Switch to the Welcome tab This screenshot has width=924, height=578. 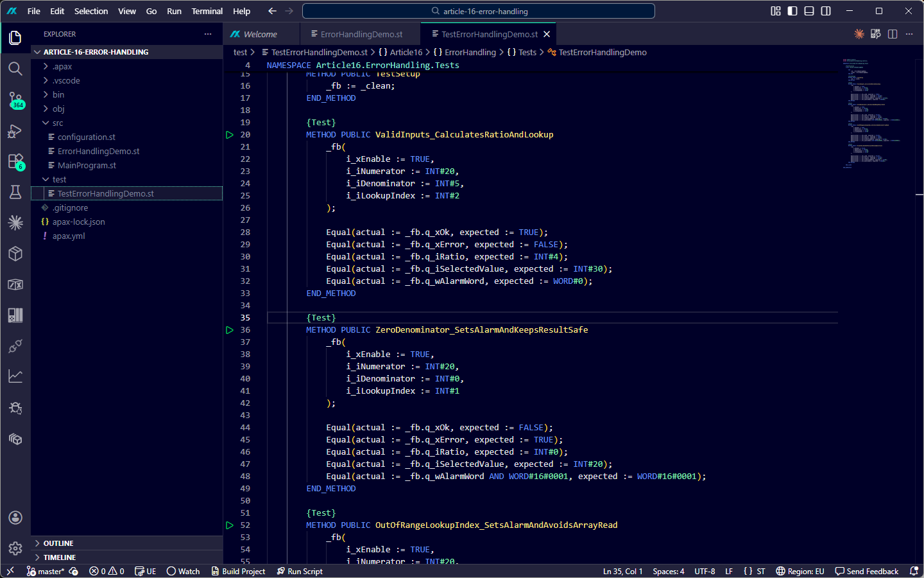261,34
